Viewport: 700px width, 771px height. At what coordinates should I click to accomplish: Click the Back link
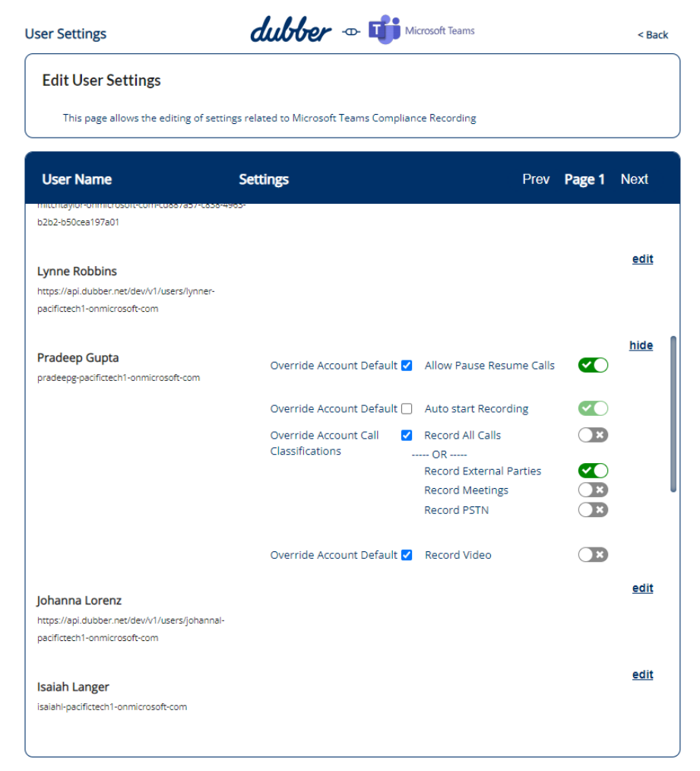tap(653, 35)
